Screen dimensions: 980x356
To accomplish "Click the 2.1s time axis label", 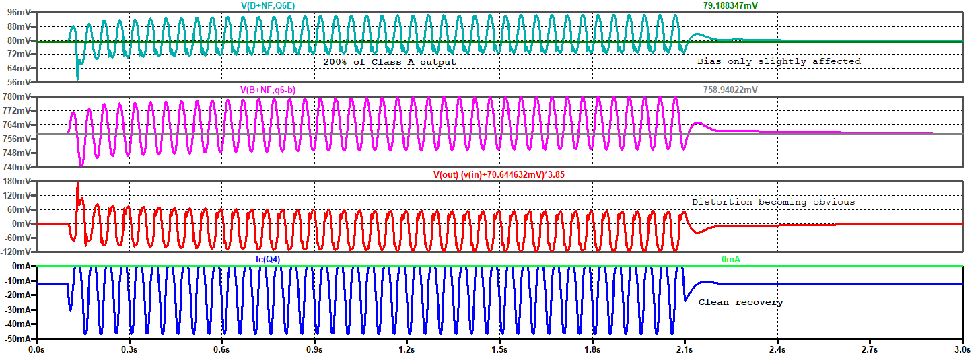I will pos(684,350).
